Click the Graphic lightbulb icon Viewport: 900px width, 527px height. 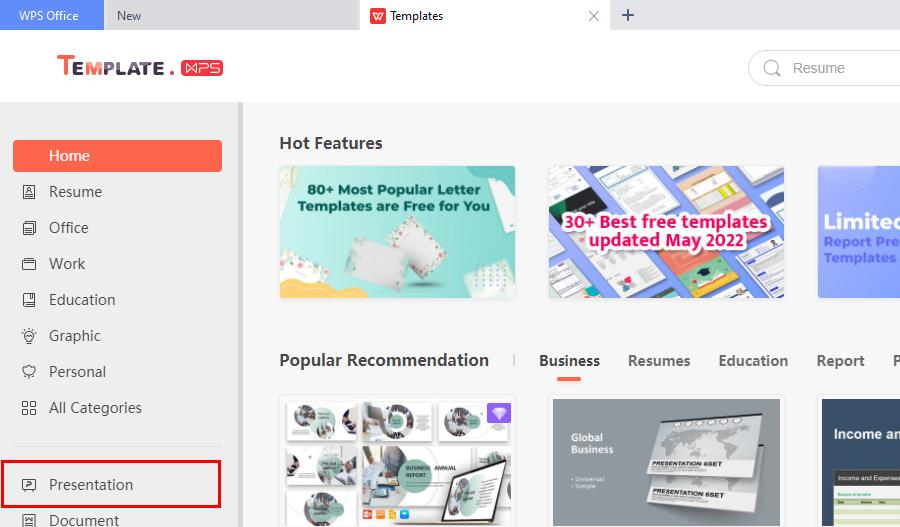click(x=29, y=336)
